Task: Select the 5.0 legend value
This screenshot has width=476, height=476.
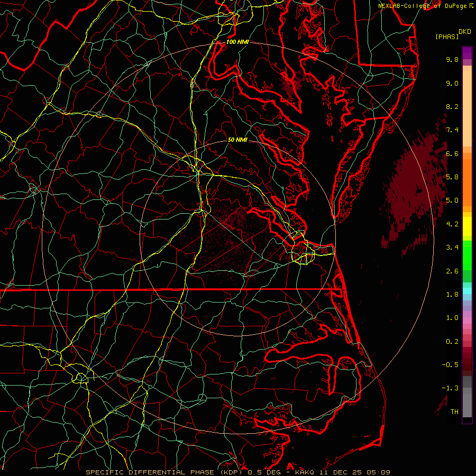Action: tap(452, 200)
